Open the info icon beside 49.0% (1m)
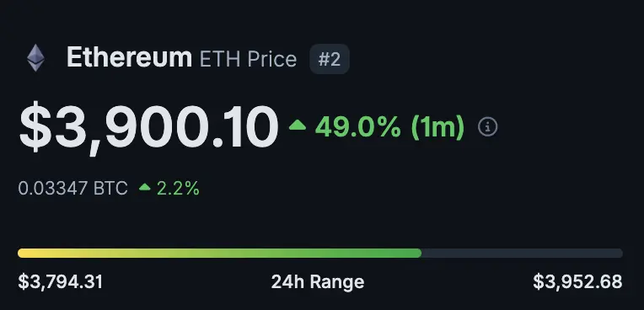The height and width of the screenshot is (310, 644). [x=488, y=127]
